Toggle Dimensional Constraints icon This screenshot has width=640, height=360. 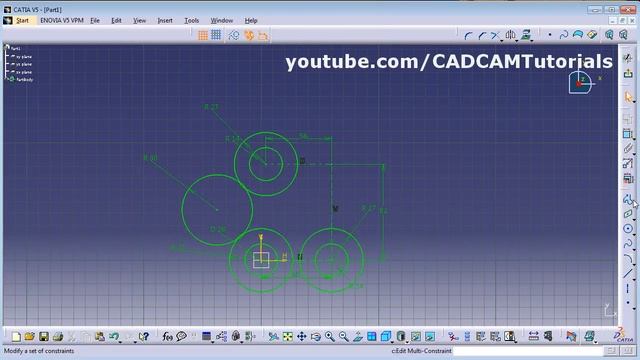263,36
